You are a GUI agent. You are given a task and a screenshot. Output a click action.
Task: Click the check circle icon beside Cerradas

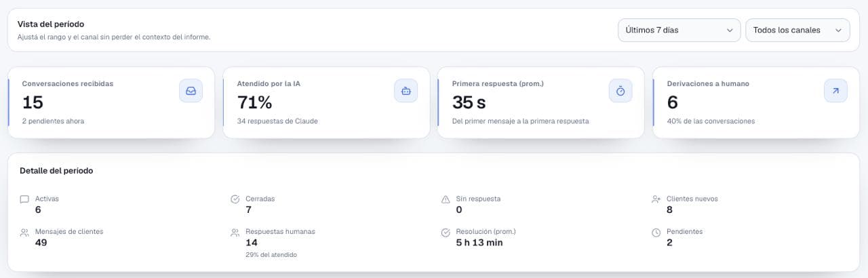[x=235, y=199]
